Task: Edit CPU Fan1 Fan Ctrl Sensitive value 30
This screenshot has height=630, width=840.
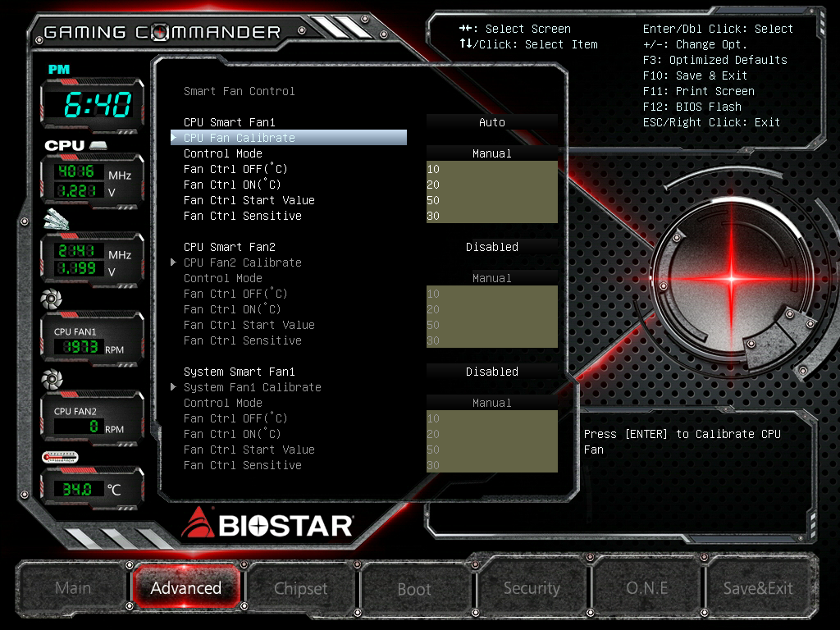Action: coord(492,216)
